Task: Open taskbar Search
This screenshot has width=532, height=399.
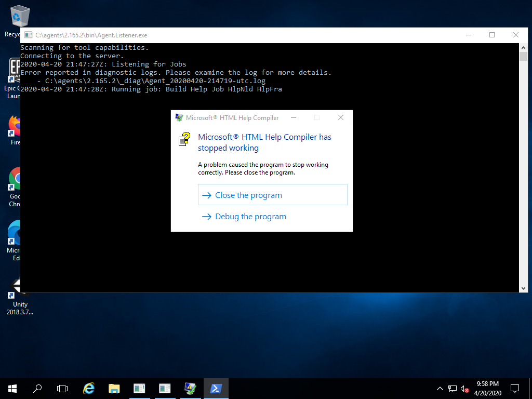Action: coord(37,388)
